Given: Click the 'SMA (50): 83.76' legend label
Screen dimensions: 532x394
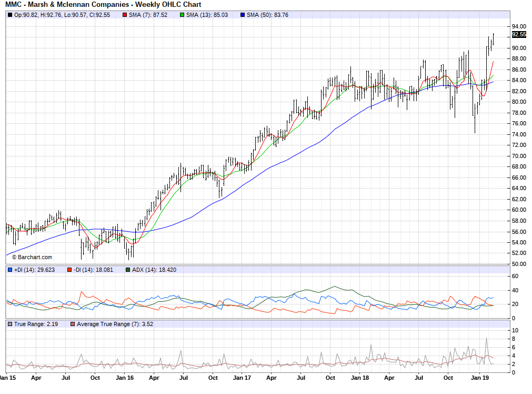Looking at the screenshot, I should pos(268,15).
